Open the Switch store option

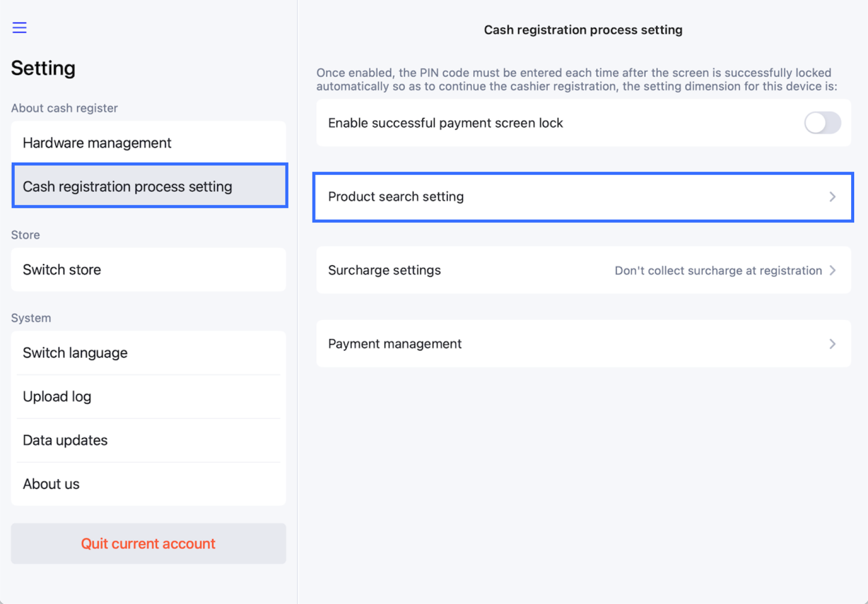(148, 269)
